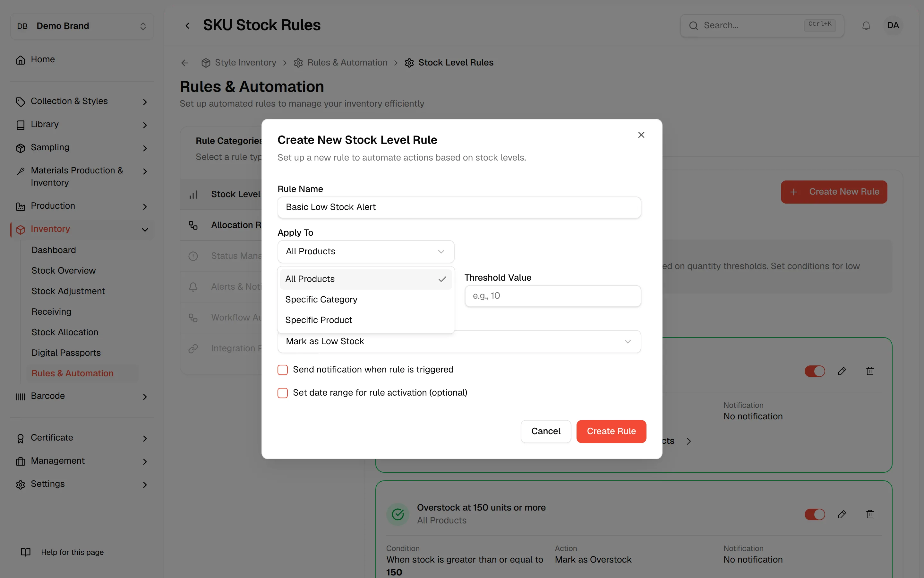Check Set date range for rule activation
The height and width of the screenshot is (578, 924).
tap(283, 393)
